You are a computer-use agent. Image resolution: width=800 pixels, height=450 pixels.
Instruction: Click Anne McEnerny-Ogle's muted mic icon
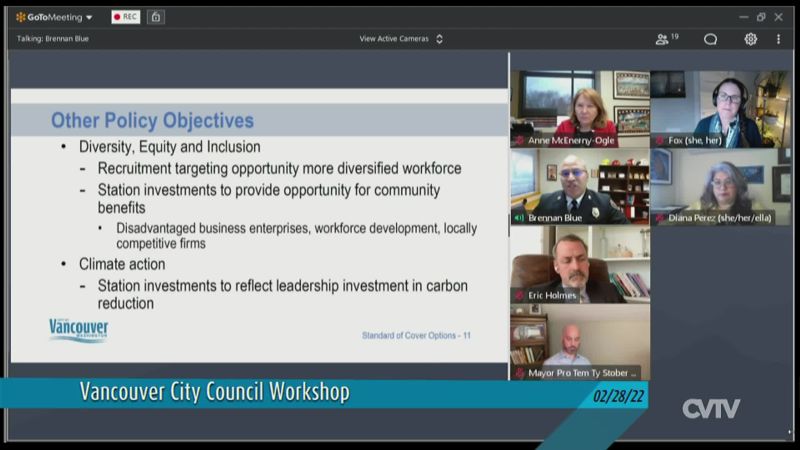pos(520,141)
